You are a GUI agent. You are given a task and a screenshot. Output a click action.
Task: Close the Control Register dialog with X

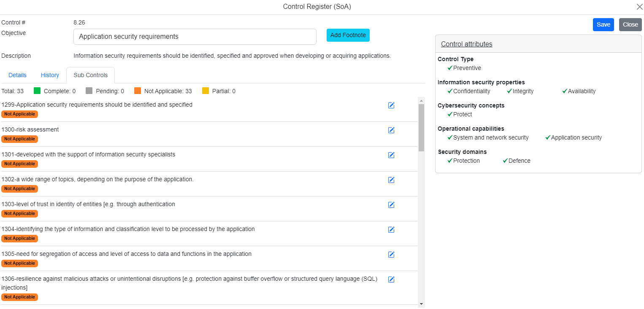(639, 7)
